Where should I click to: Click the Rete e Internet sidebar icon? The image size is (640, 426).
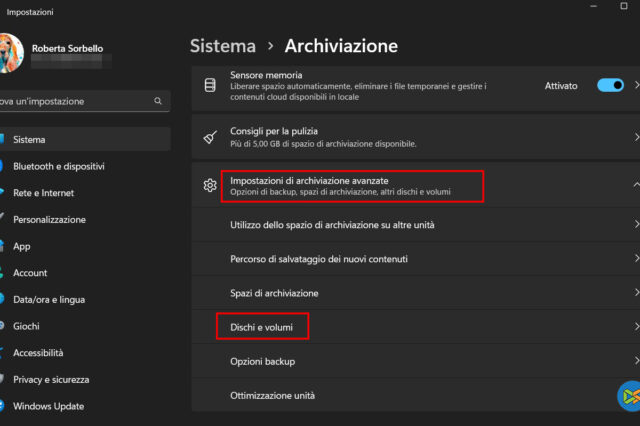pyautogui.click(x=3, y=193)
